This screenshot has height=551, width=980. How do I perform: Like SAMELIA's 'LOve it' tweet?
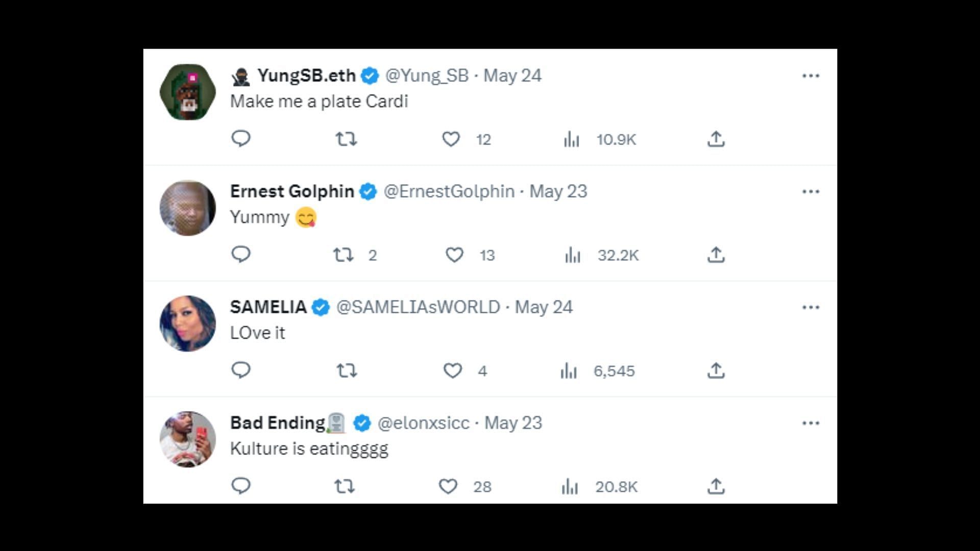click(x=452, y=370)
